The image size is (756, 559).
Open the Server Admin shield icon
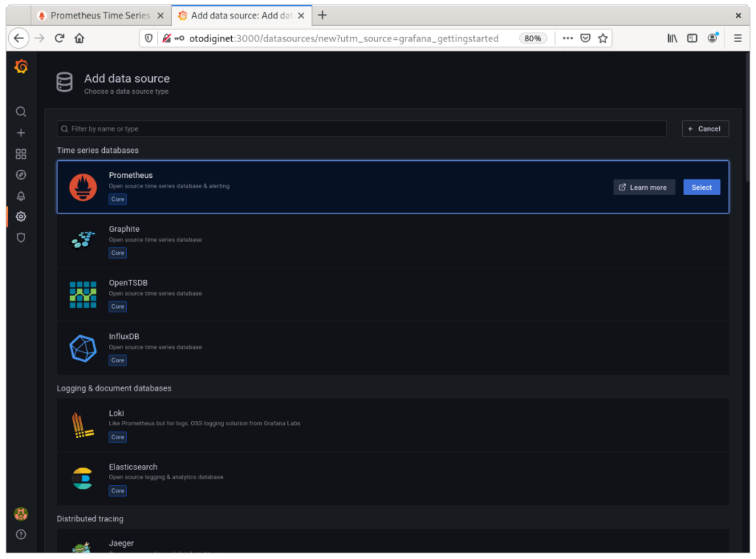coord(21,238)
